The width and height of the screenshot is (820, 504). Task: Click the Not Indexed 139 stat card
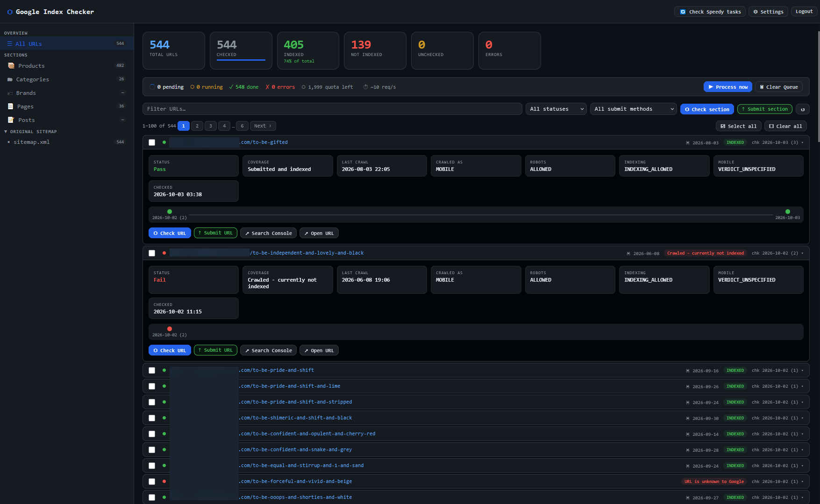(x=375, y=51)
